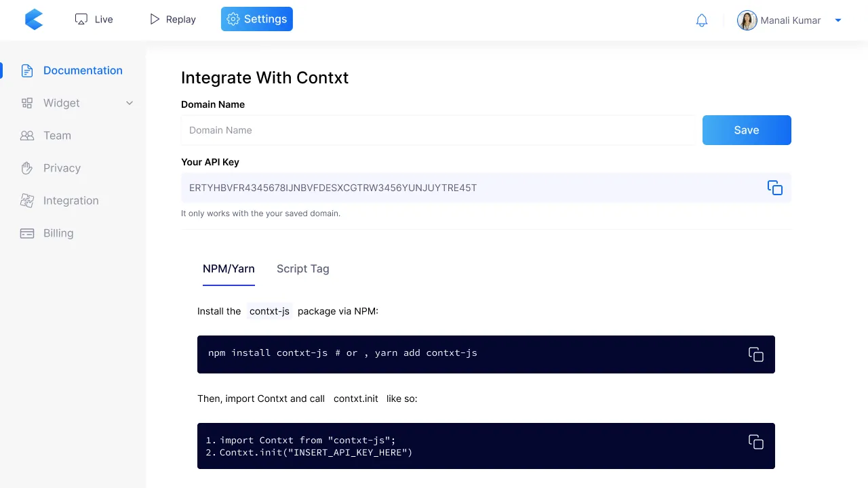The height and width of the screenshot is (488, 868).
Task: Click the import Contxt from "contxt-js" line
Action: click(307, 440)
